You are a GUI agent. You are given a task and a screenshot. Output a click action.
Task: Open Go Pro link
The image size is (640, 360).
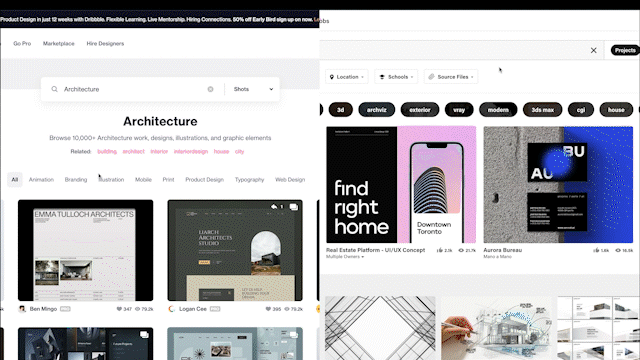[x=22, y=43]
